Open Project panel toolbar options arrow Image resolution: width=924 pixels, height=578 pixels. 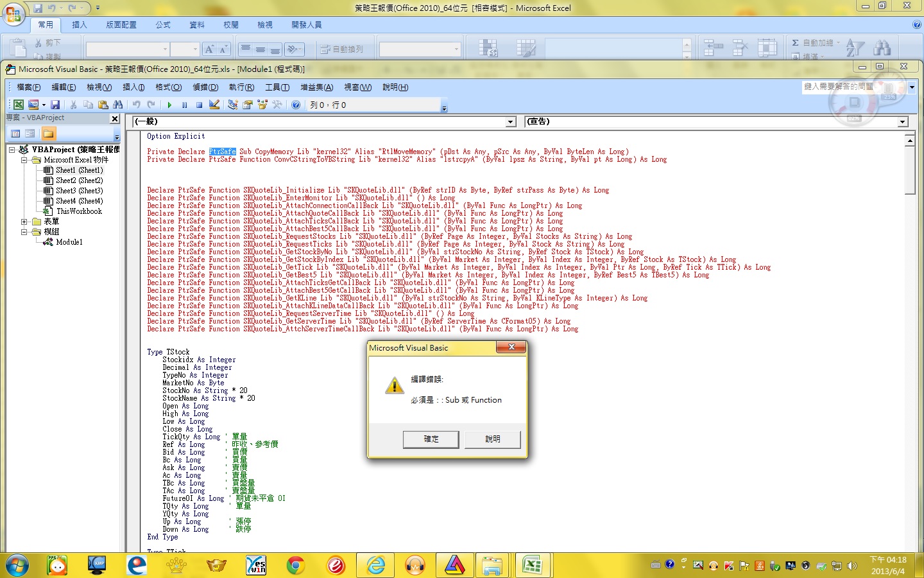(x=117, y=136)
